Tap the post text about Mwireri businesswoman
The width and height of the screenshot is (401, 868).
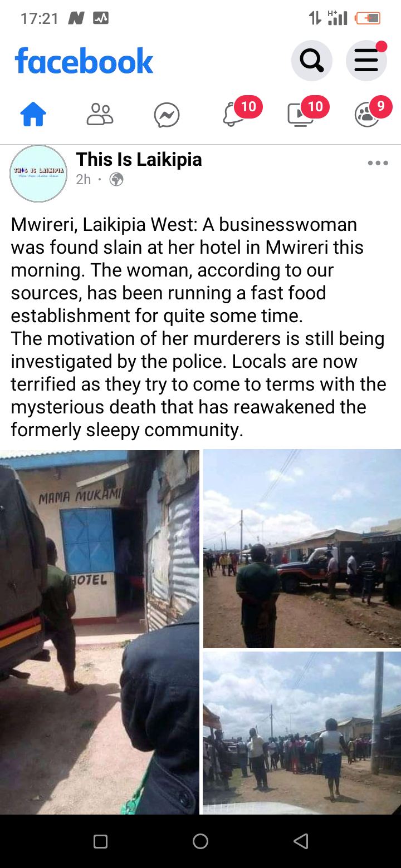click(199, 327)
